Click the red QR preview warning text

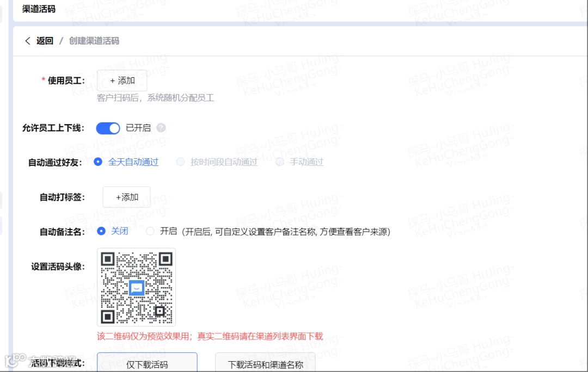(210, 337)
